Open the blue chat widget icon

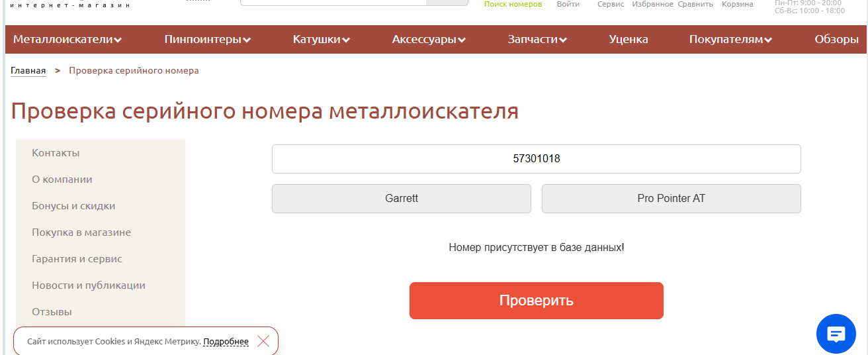836,334
